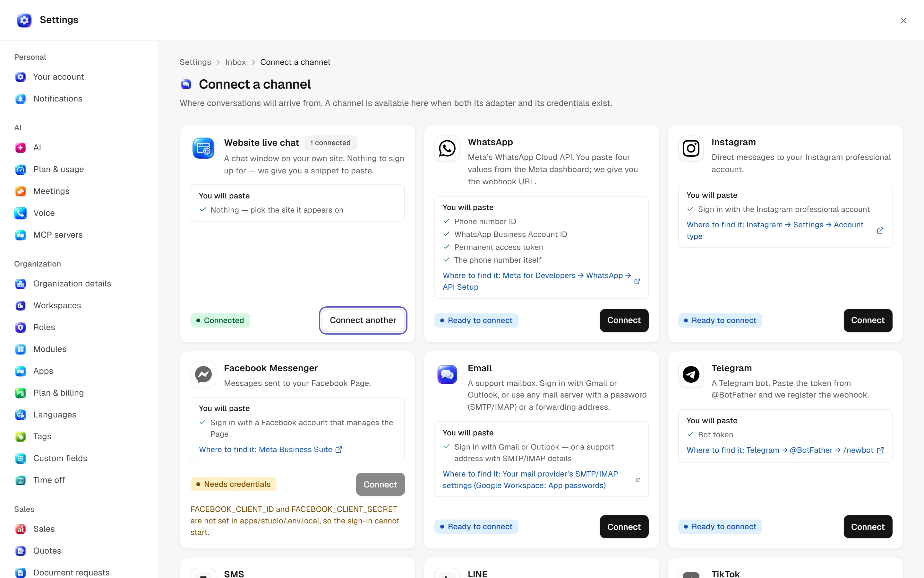The image size is (924, 578).
Task: Click Connect another for Website live chat
Action: coord(363,320)
